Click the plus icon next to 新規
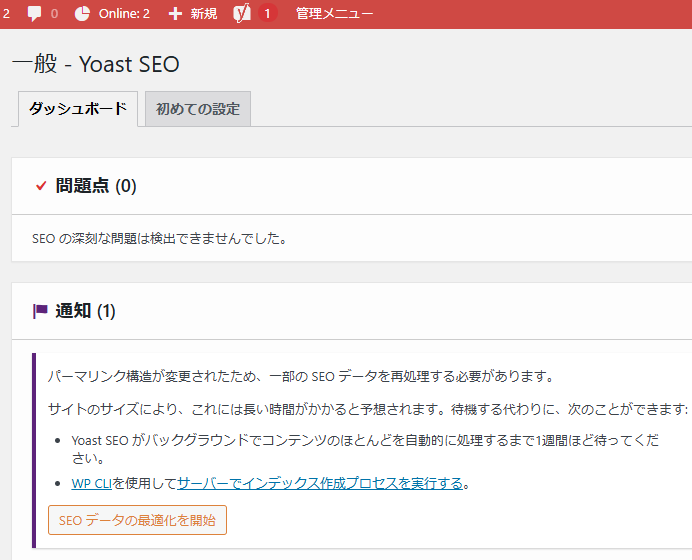Screen dimensions: 692x560 click(175, 14)
